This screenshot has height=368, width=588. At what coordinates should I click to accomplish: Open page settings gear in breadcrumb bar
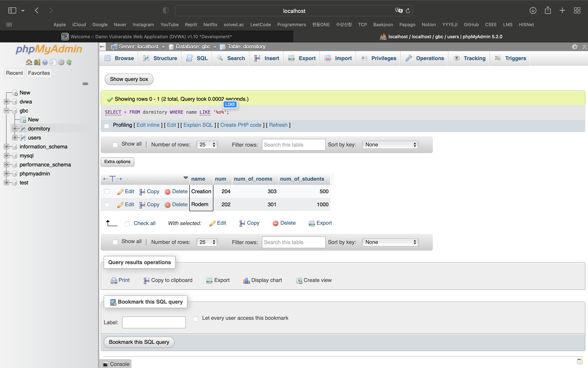575,47
